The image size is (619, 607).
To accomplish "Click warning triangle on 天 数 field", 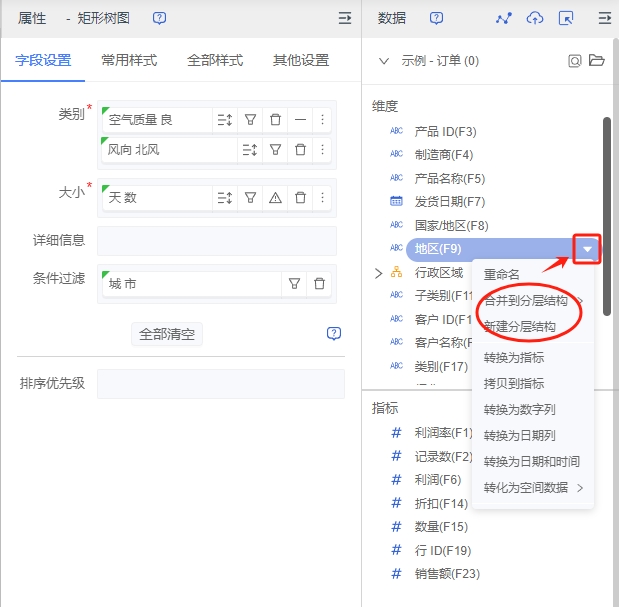I will pyautogui.click(x=274, y=198).
